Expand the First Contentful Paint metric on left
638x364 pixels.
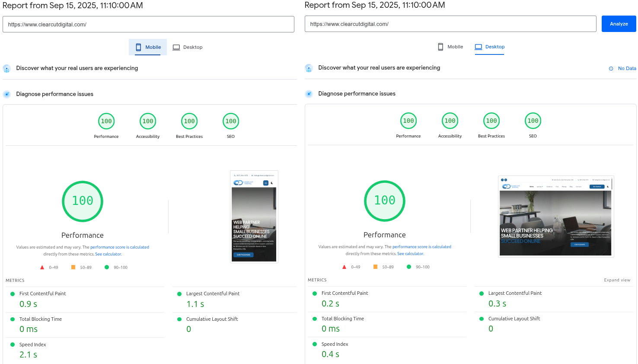coord(42,294)
